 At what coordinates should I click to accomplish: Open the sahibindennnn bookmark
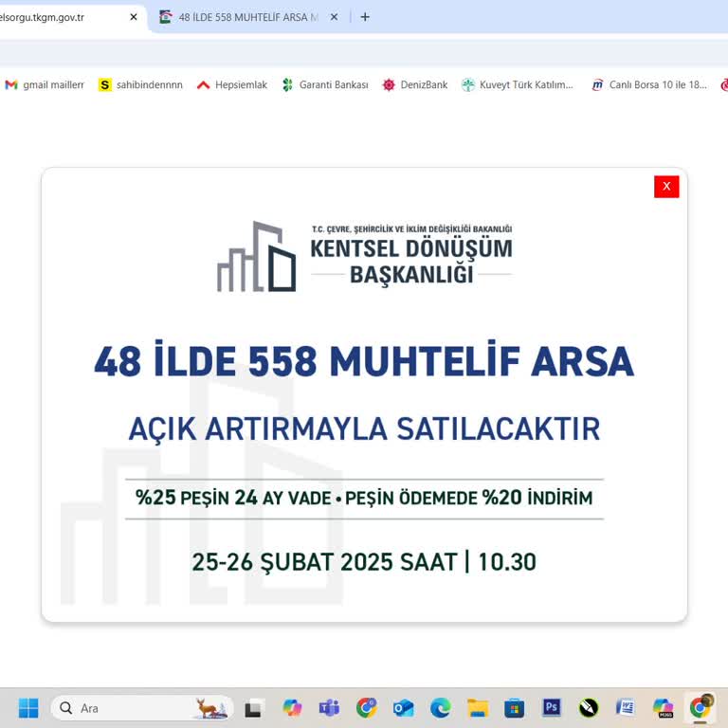click(140, 85)
